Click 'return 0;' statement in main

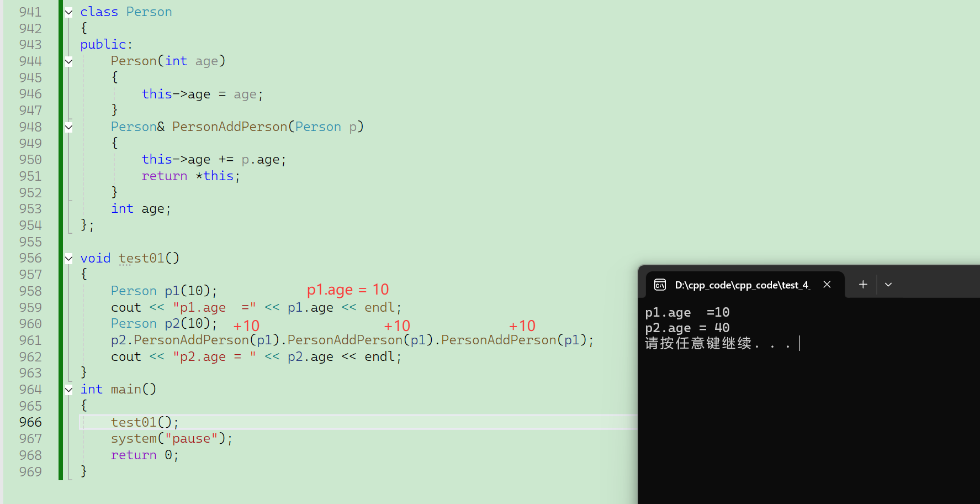pyautogui.click(x=145, y=455)
